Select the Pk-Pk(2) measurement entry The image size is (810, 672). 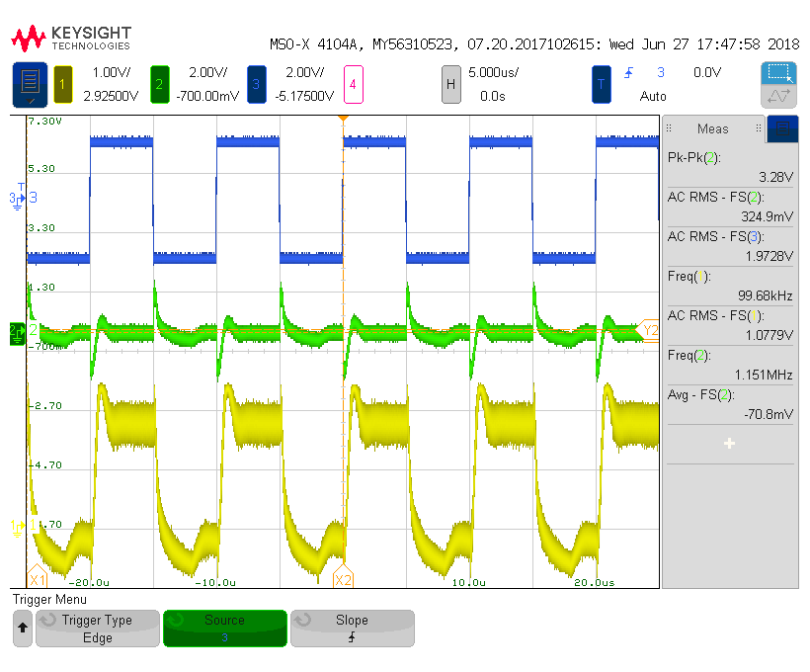(729, 166)
